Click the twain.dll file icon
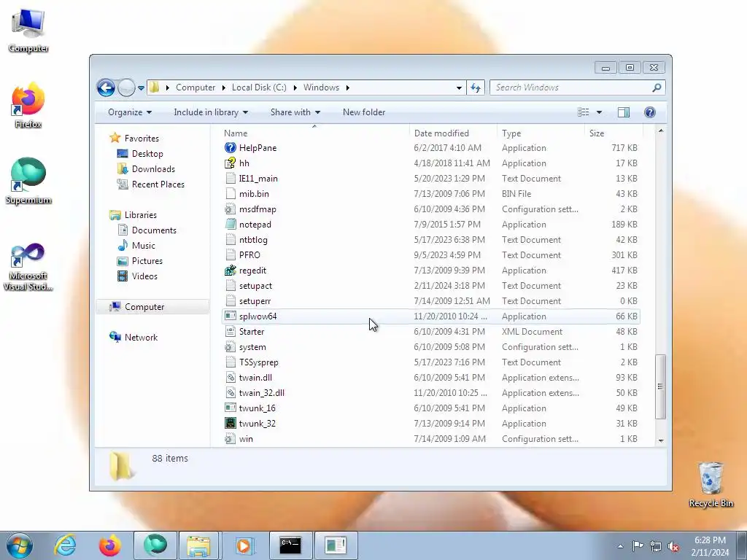Screen dimensions: 747x560 [x=230, y=378]
